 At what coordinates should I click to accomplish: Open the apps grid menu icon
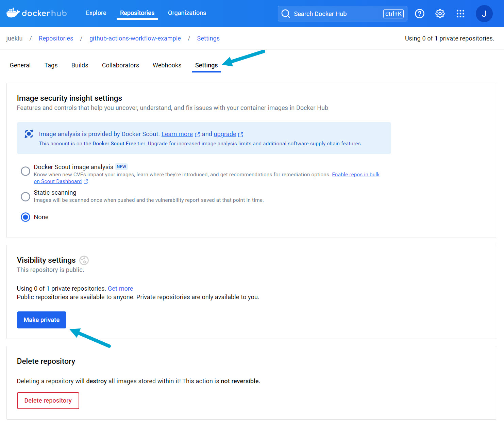(x=460, y=14)
